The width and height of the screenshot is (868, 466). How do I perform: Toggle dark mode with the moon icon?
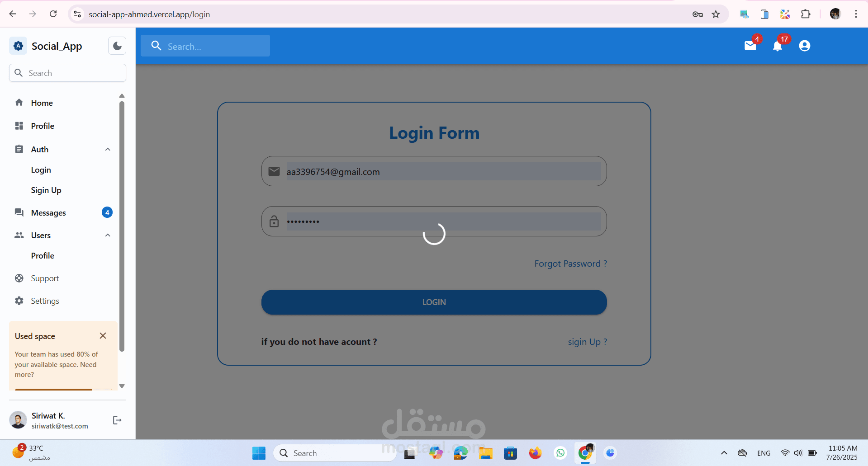[117, 46]
